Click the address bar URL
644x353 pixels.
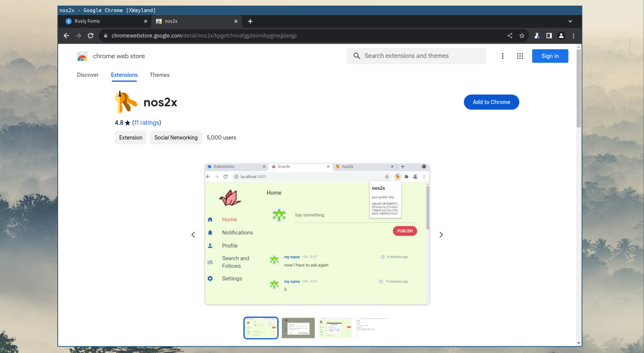pyautogui.click(x=204, y=36)
